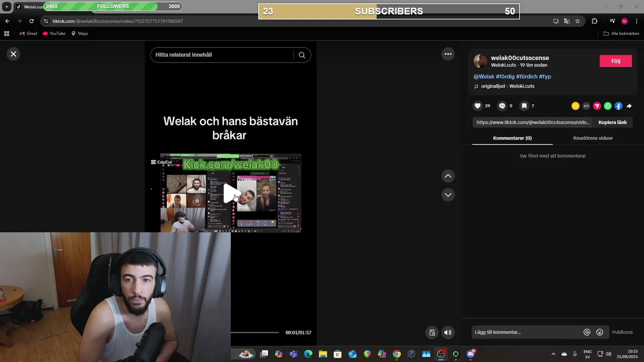
Task: Save video with bookmark icon
Action: click(x=524, y=106)
